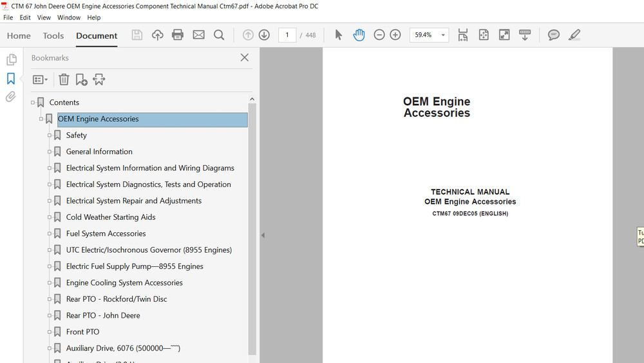644x363 pixels.
Task: Switch to the Tools tab
Action: 53,35
